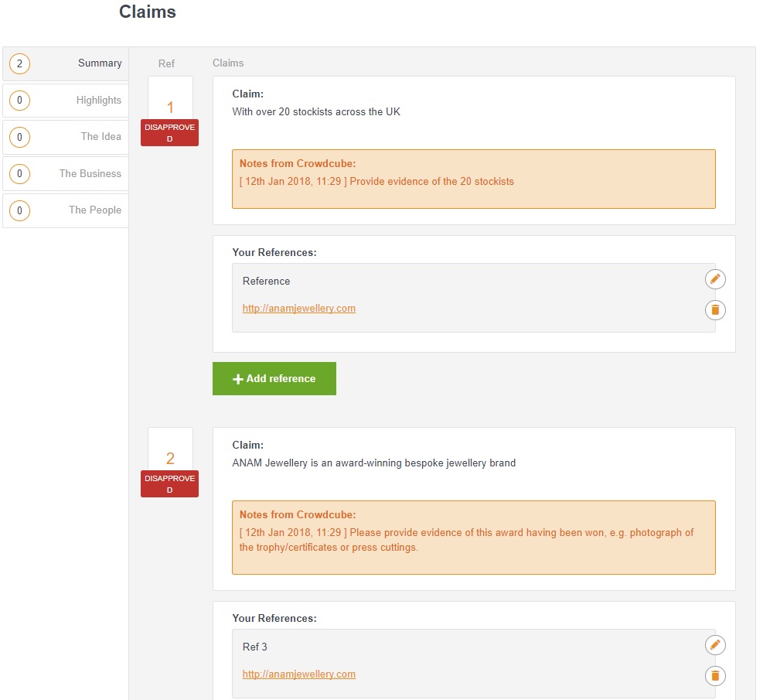The image size is (770, 700).
Task: Edit the Ref 3 reference with its pencil icon
Action: [714, 645]
